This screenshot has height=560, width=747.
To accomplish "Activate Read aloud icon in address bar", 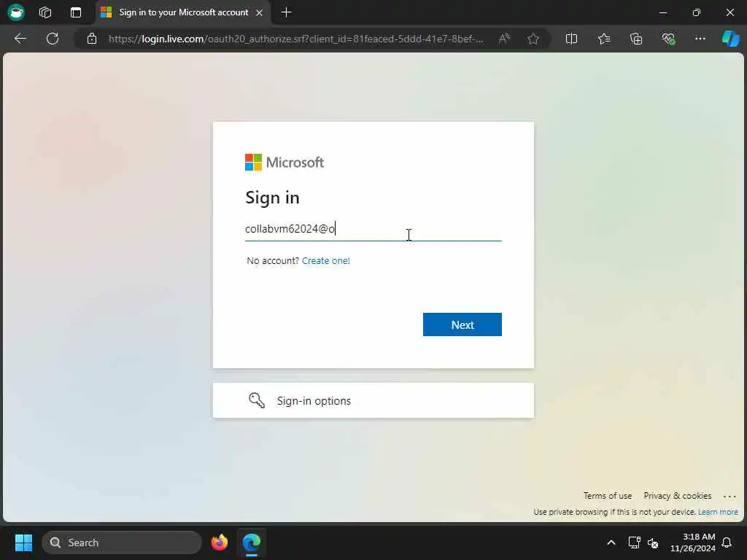I will point(504,39).
